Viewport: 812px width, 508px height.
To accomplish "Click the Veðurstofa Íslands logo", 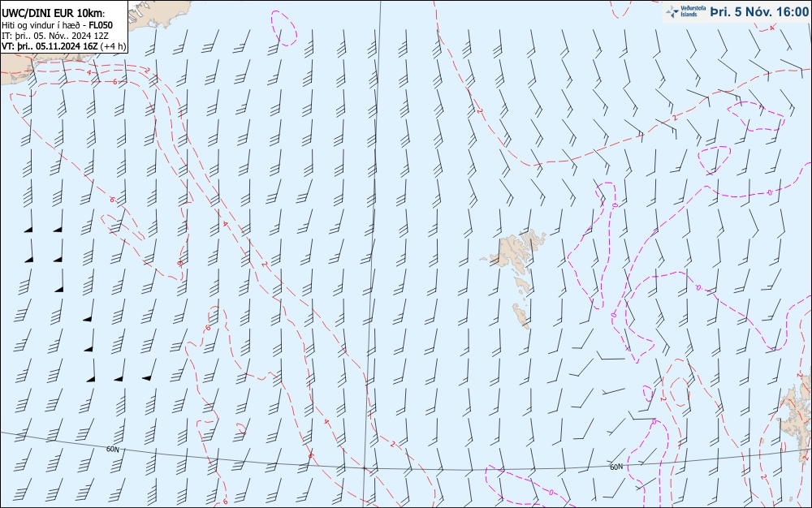I will (685, 11).
